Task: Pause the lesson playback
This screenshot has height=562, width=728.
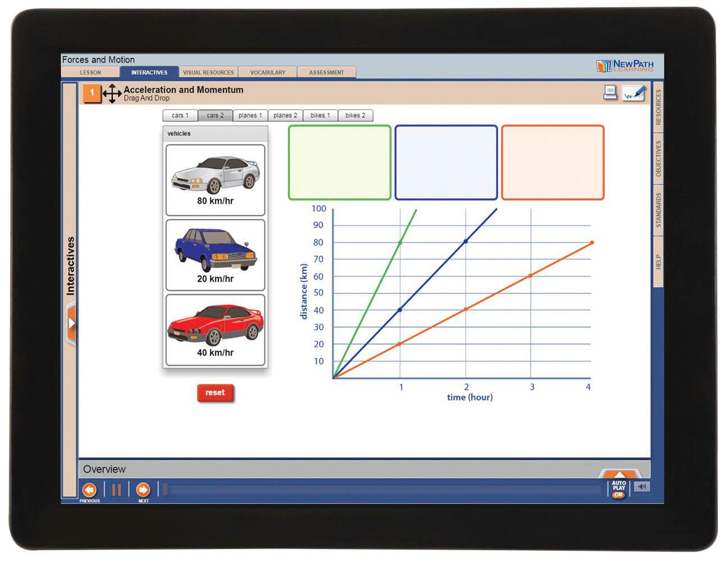Action: pyautogui.click(x=116, y=490)
